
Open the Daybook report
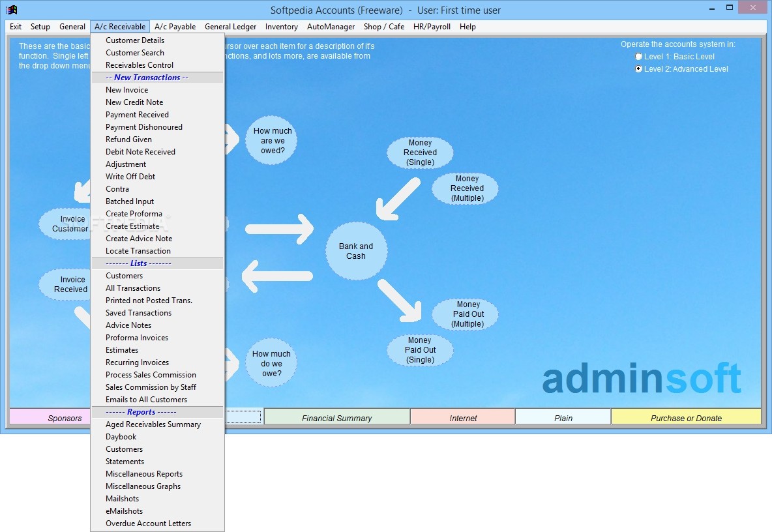coord(158,437)
